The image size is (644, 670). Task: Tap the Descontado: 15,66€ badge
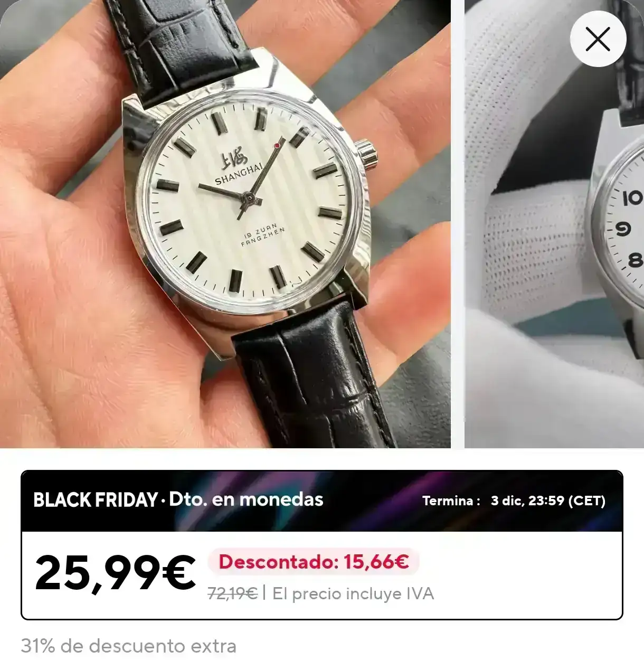pos(314,562)
